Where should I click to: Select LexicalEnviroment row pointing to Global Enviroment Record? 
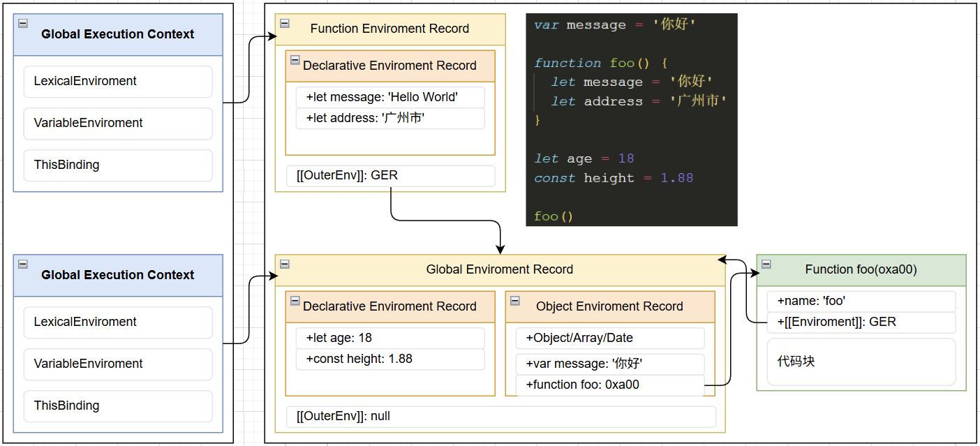tap(118, 322)
